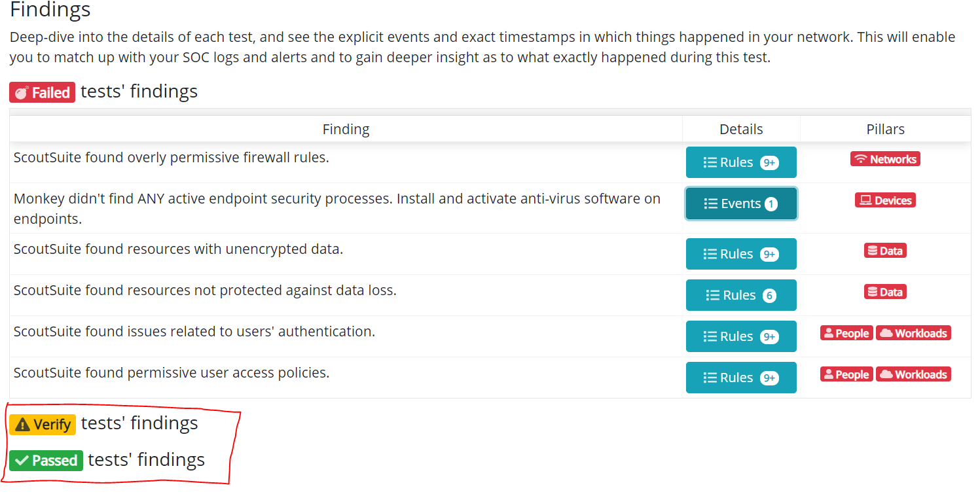Click the checkmark icon in Passed badge
The image size is (980, 496).
(21, 461)
